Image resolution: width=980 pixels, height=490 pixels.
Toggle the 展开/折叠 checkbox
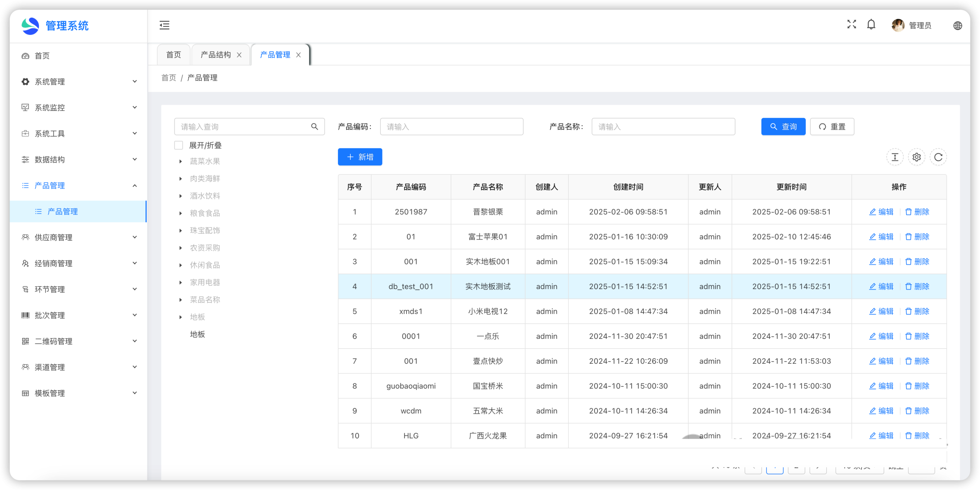pyautogui.click(x=178, y=145)
